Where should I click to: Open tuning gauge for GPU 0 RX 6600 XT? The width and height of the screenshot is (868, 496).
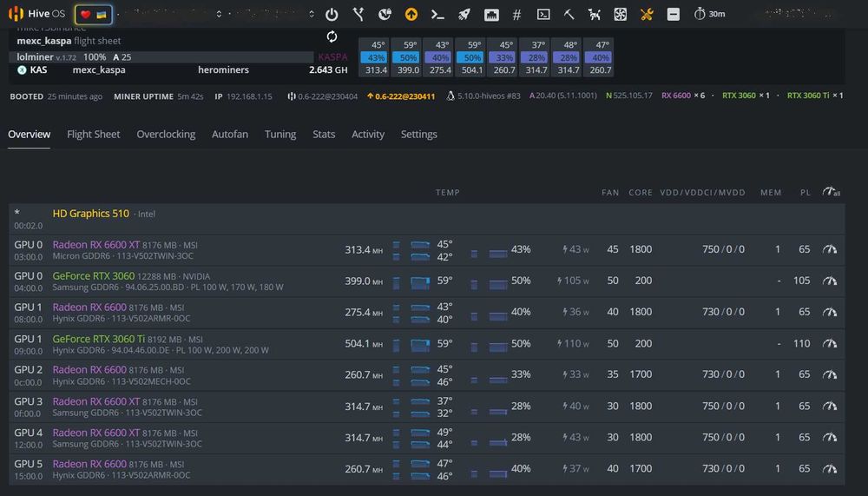coord(829,249)
